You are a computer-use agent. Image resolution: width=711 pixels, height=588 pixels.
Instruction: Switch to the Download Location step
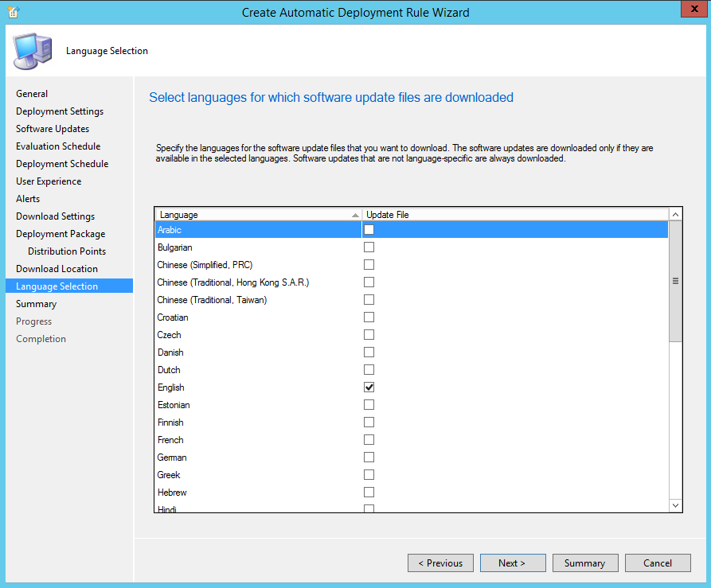tap(57, 269)
